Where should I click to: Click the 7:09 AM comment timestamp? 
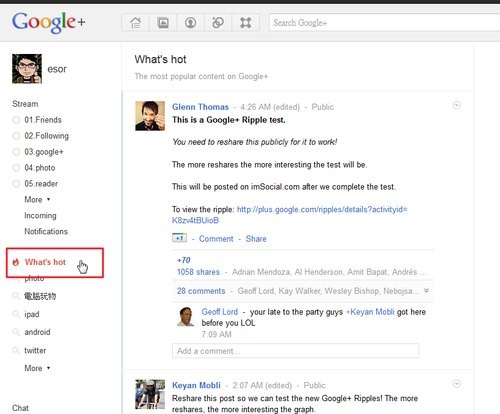coord(216,334)
